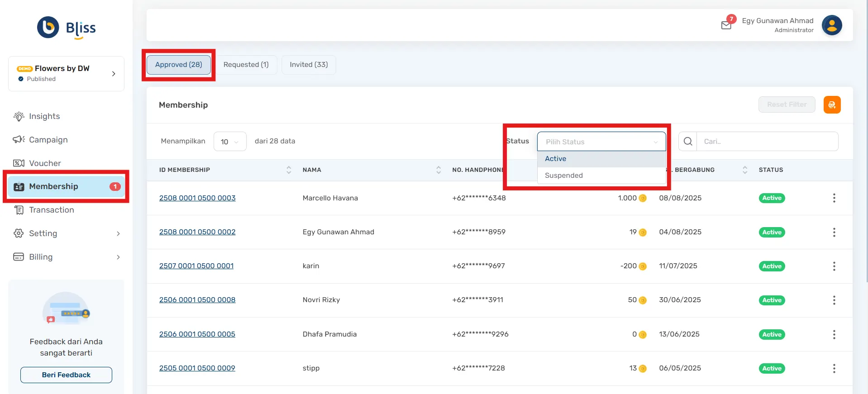Go to the Voucher page
868x394 pixels.
[x=45, y=163]
